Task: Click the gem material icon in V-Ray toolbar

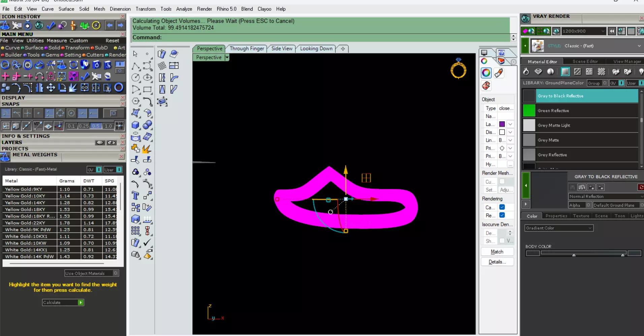Action: coord(538,71)
